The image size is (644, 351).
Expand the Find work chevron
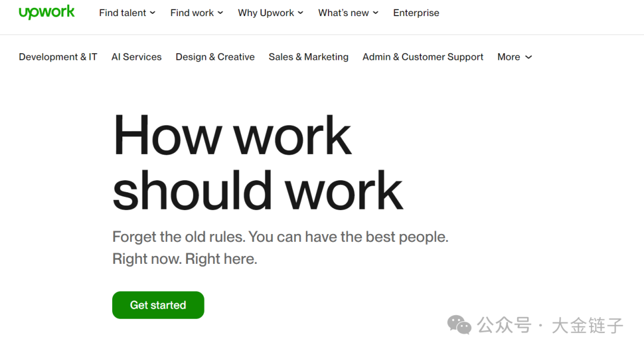(x=220, y=13)
